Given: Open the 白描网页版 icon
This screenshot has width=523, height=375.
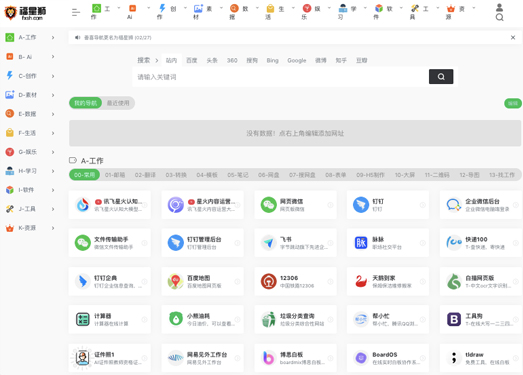Looking at the screenshot, I should [x=454, y=282].
